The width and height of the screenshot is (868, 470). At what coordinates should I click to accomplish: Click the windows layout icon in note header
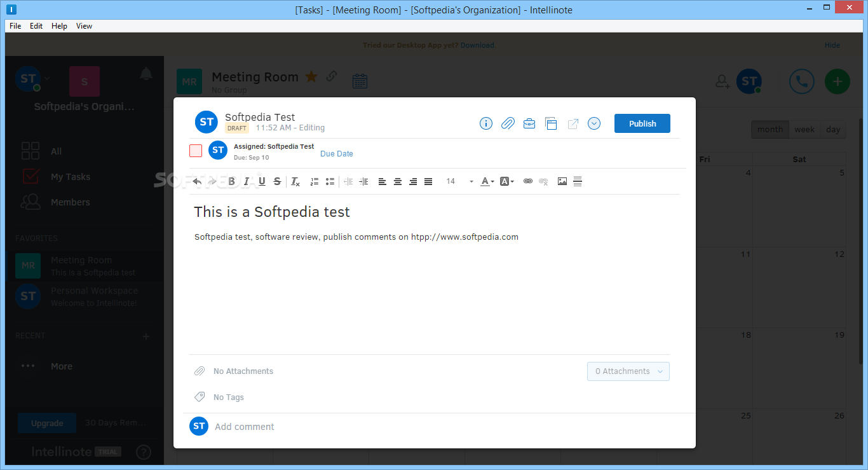pyautogui.click(x=551, y=123)
